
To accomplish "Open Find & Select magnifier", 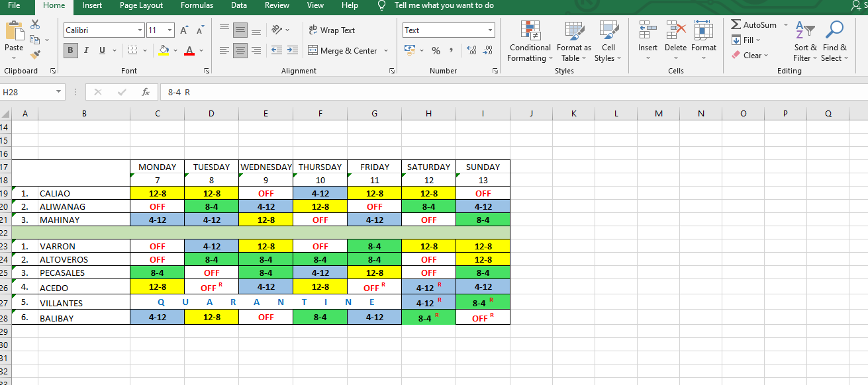I will (834, 42).
